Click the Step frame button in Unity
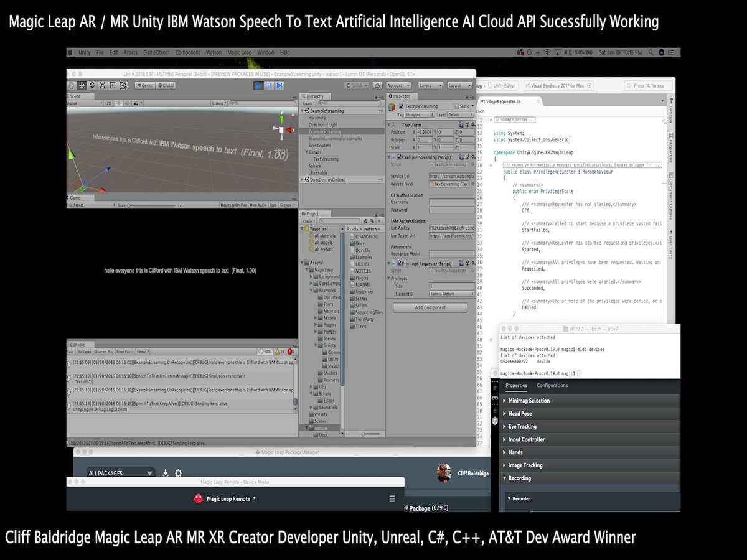 [280, 85]
